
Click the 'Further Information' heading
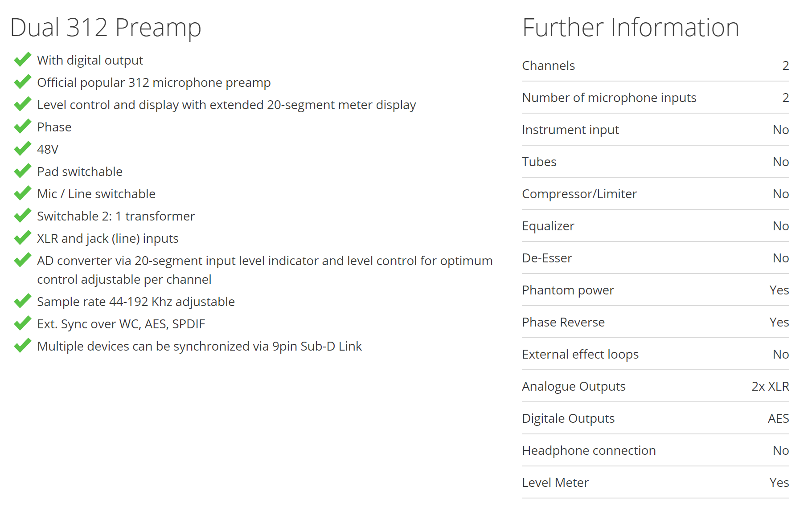pos(631,28)
